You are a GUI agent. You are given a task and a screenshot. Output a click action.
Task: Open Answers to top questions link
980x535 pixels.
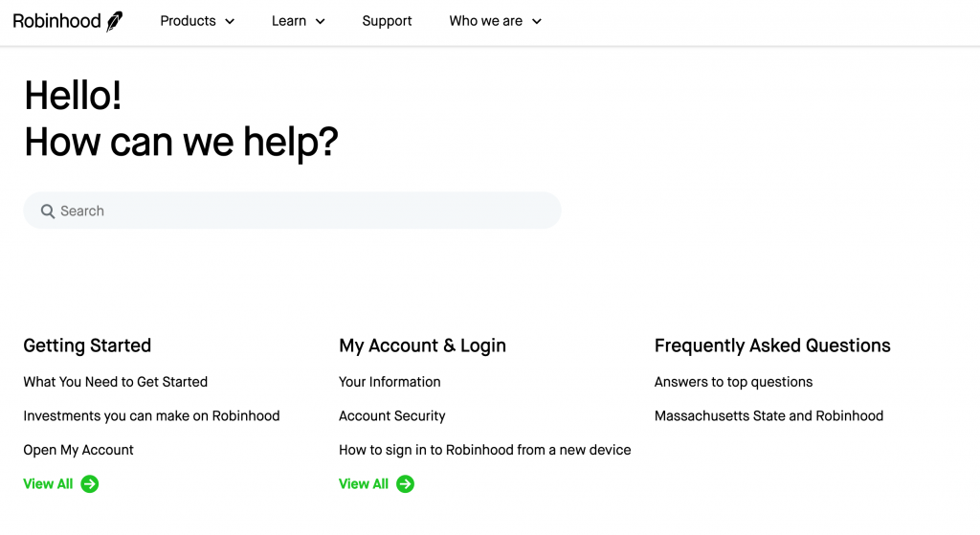click(733, 382)
